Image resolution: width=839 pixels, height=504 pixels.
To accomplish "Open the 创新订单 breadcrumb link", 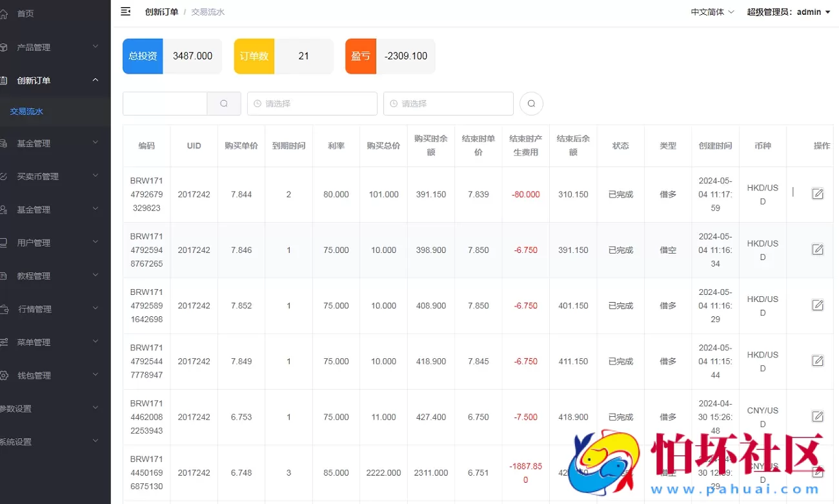I will pos(161,11).
